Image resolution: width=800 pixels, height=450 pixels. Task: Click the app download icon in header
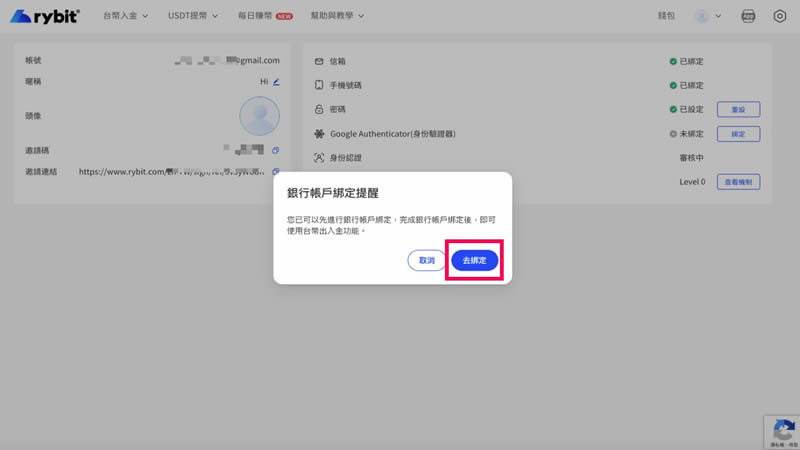[747, 16]
